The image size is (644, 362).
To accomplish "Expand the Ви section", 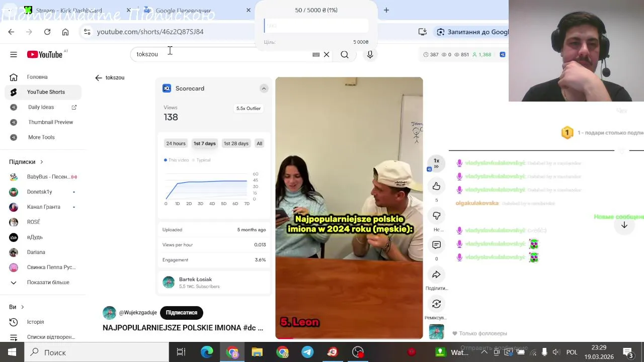I will click(22, 307).
